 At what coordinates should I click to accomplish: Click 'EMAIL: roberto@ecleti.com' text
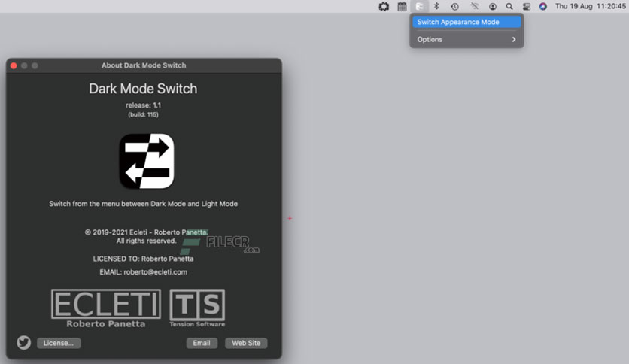coord(143,271)
